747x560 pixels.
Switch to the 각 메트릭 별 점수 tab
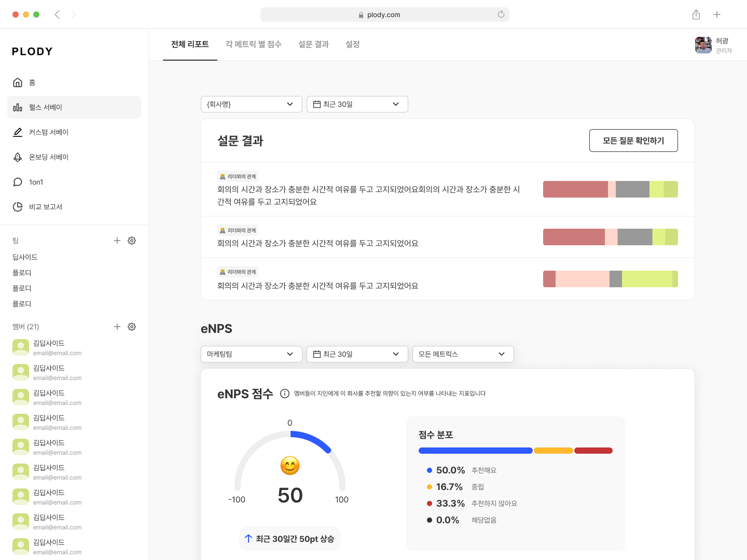(254, 45)
